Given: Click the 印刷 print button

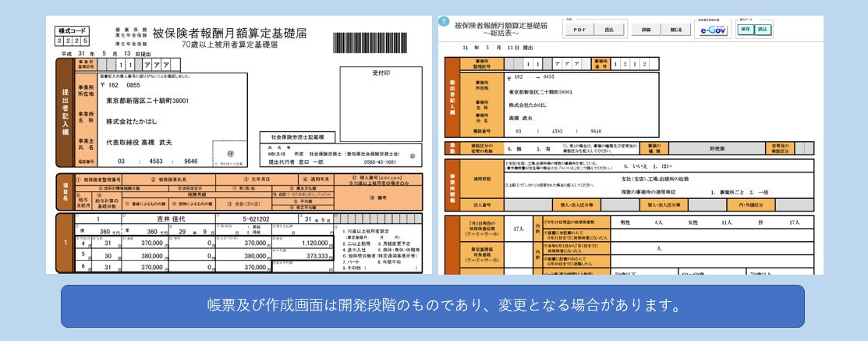Looking at the screenshot, I should pyautogui.click(x=646, y=30).
